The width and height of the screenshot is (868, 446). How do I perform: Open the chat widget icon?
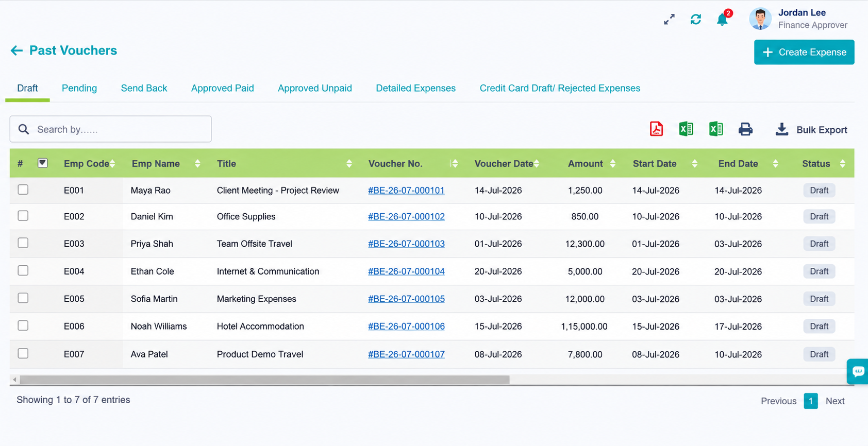[858, 371]
